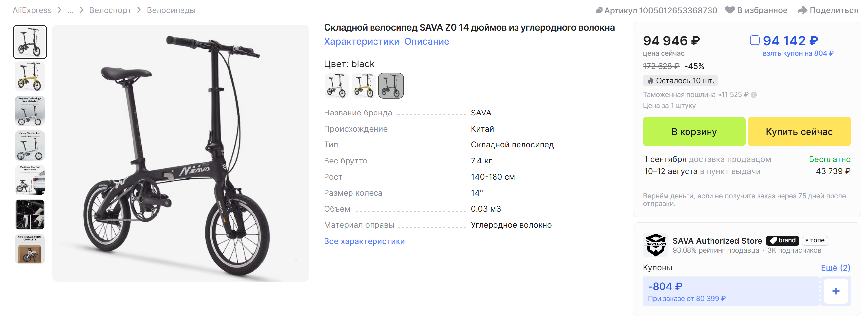The image size is (868, 326).
Task: Add bike to cart with В корзину
Action: 694,132
